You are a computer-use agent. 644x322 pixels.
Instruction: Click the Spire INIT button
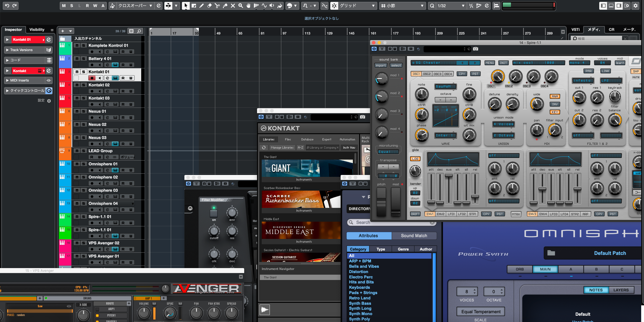(503, 63)
